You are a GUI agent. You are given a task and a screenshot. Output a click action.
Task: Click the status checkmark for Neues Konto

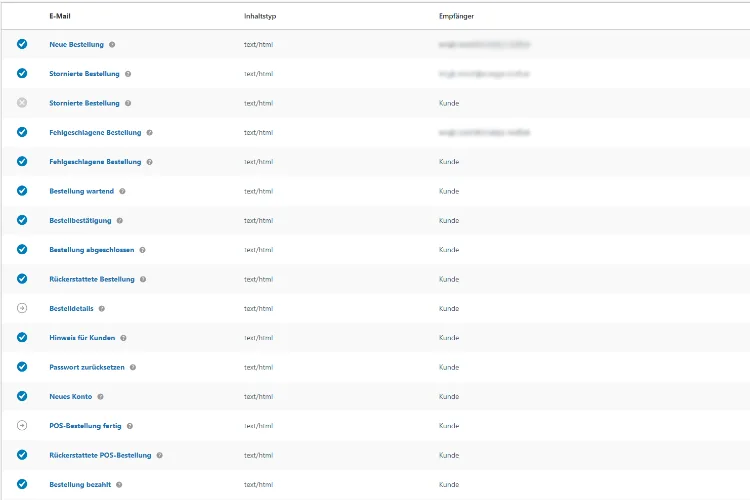coord(22,396)
